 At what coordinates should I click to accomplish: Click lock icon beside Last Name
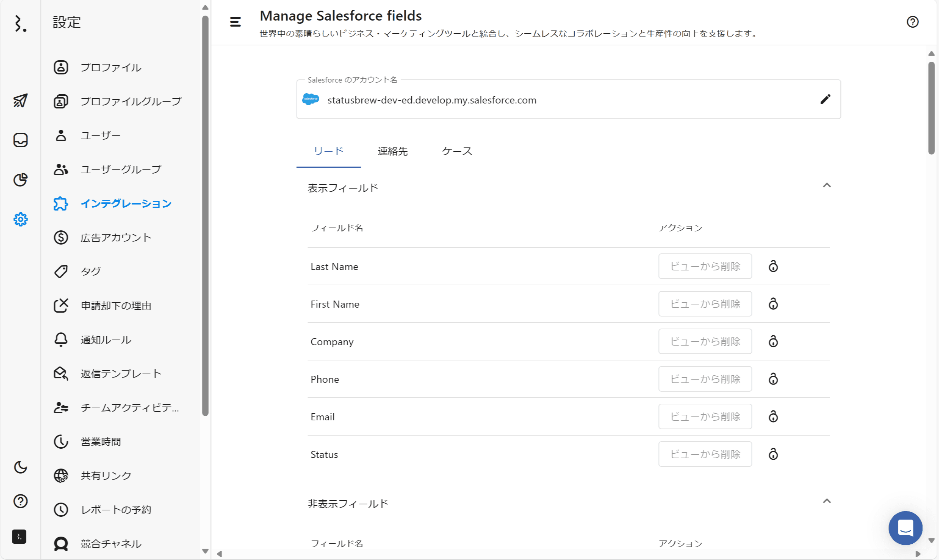[773, 267]
